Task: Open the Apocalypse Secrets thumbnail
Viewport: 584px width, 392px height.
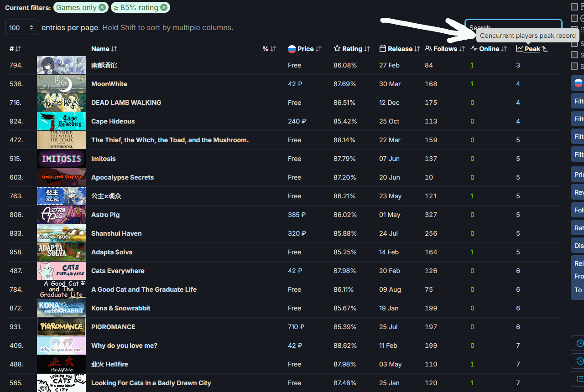Action: coord(61,177)
